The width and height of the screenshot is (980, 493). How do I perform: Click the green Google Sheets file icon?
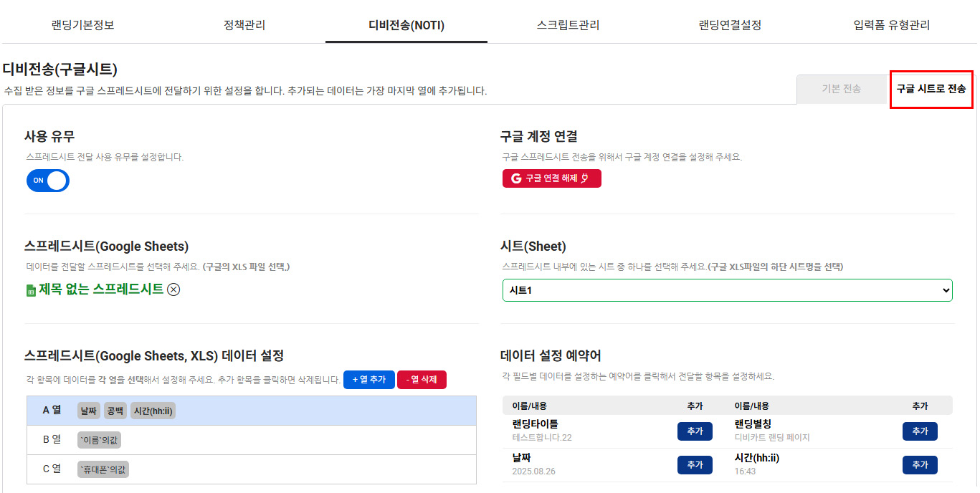tap(31, 290)
